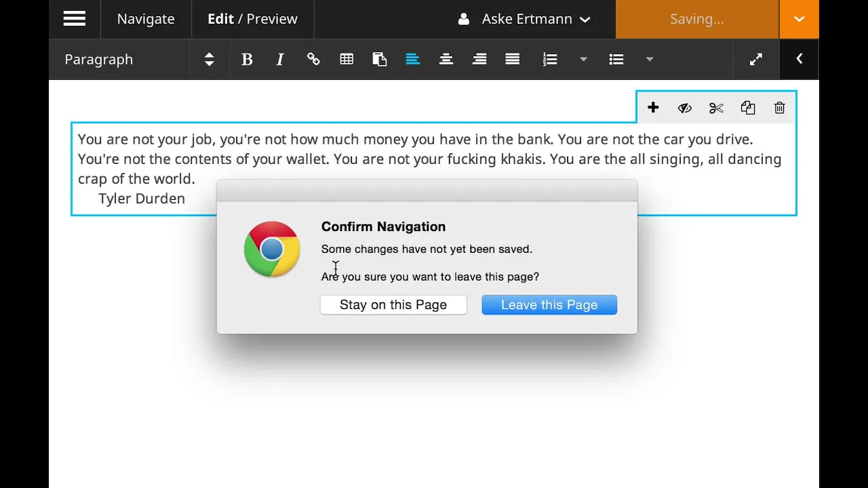Toggle bold formatting
The width and height of the screenshot is (868, 488).
pyautogui.click(x=247, y=60)
